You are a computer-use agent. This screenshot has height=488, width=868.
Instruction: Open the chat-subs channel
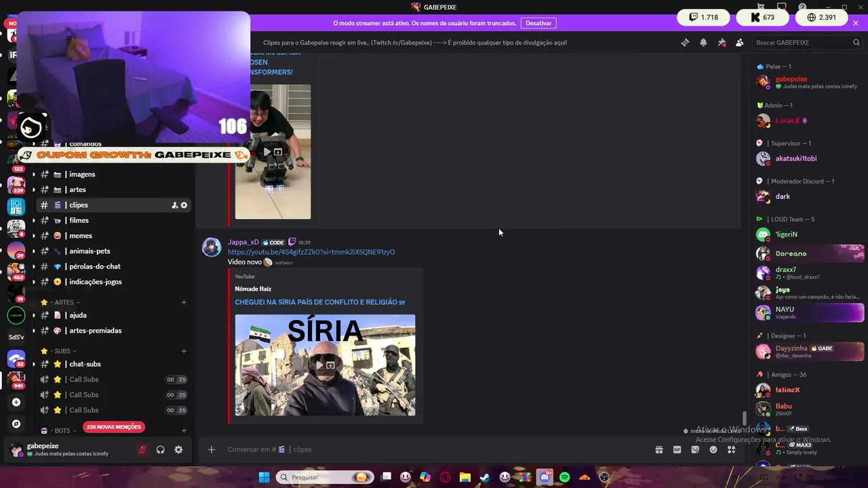[x=112, y=364]
